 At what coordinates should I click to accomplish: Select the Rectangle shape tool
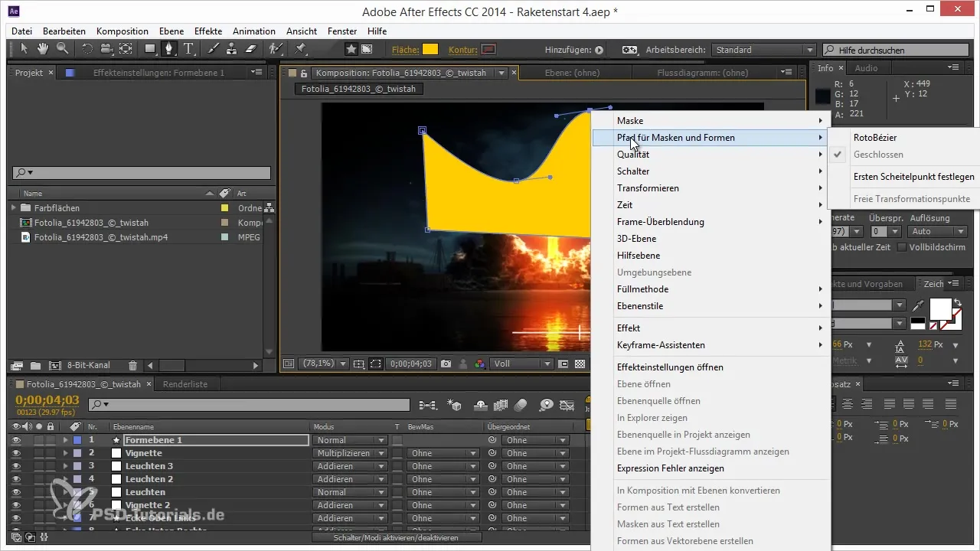tap(150, 49)
